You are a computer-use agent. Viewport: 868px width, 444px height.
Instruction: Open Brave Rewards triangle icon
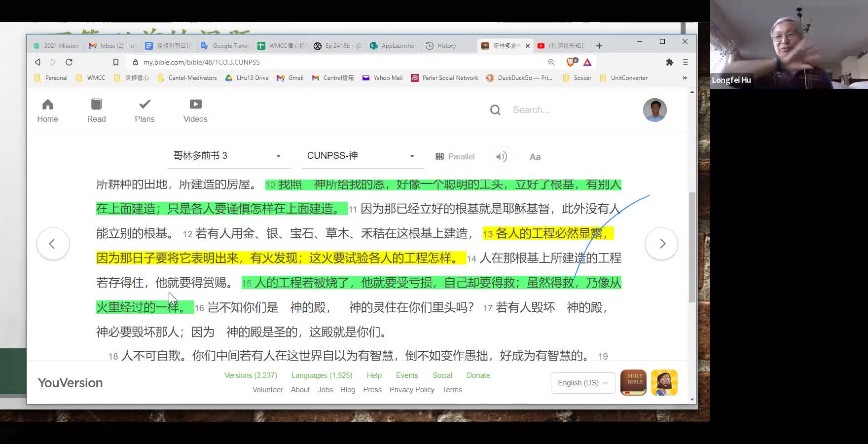(587, 62)
